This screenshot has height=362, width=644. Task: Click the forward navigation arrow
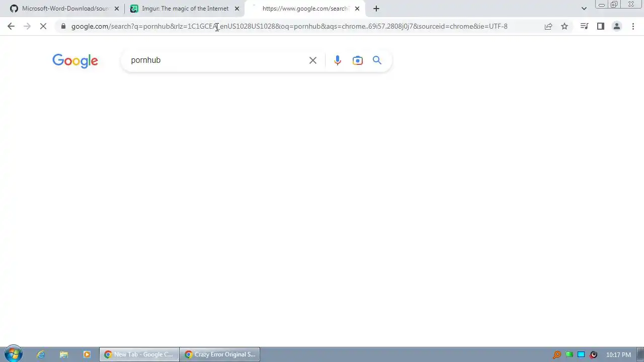point(27,26)
